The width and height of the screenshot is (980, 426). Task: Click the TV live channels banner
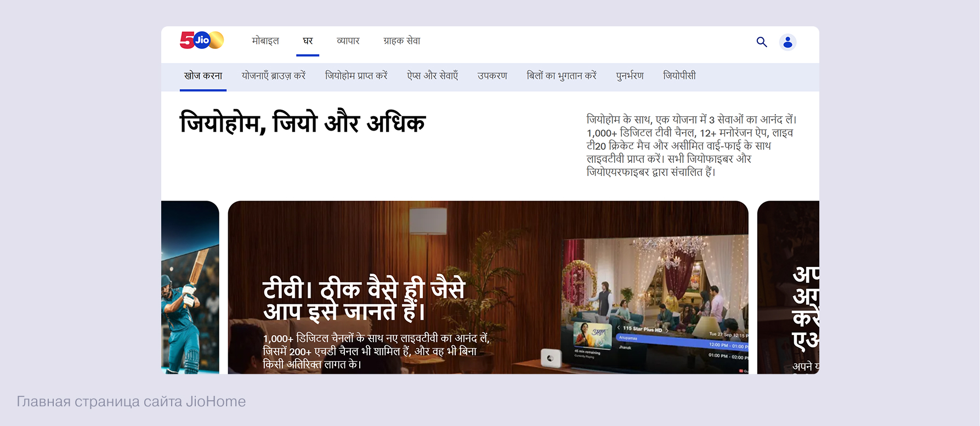[488, 287]
